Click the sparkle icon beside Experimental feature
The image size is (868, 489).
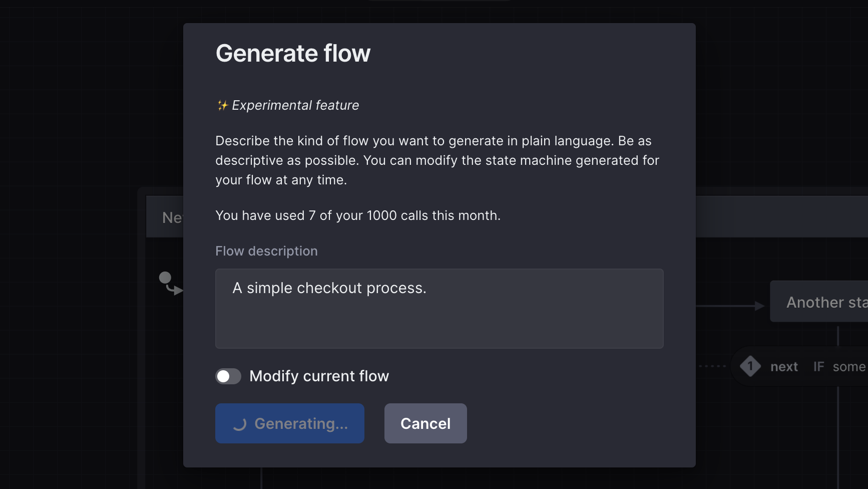point(222,105)
